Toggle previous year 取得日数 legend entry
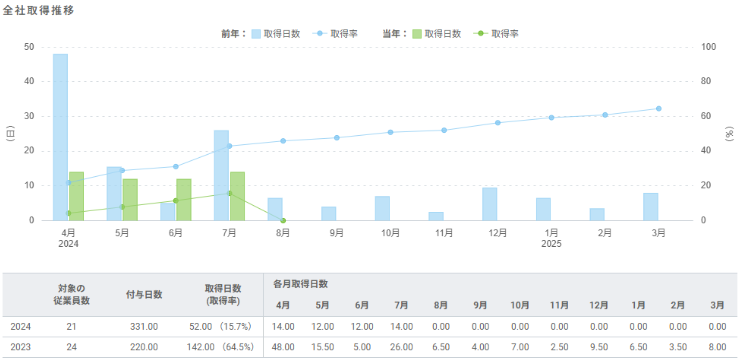The width and height of the screenshot is (740, 362). click(x=275, y=34)
